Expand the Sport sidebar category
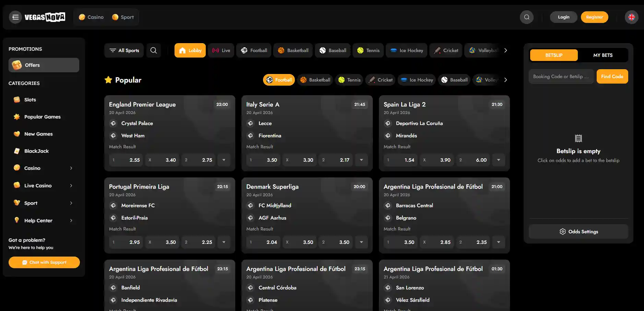This screenshot has height=311, width=644. click(x=44, y=203)
